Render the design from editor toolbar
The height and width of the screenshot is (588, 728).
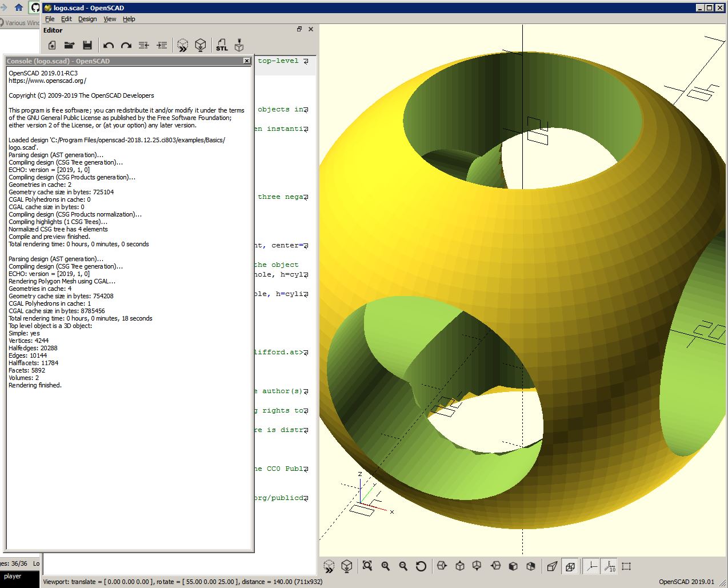coord(201,45)
